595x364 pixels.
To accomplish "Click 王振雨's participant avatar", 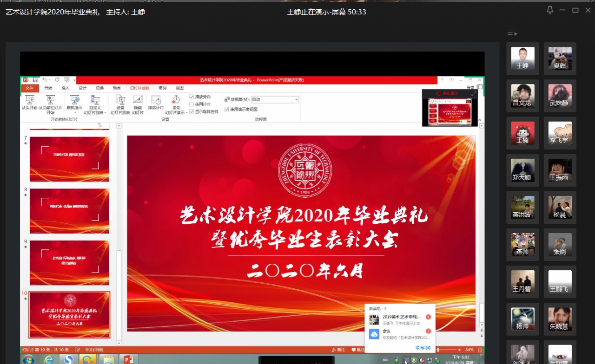I will click(560, 170).
